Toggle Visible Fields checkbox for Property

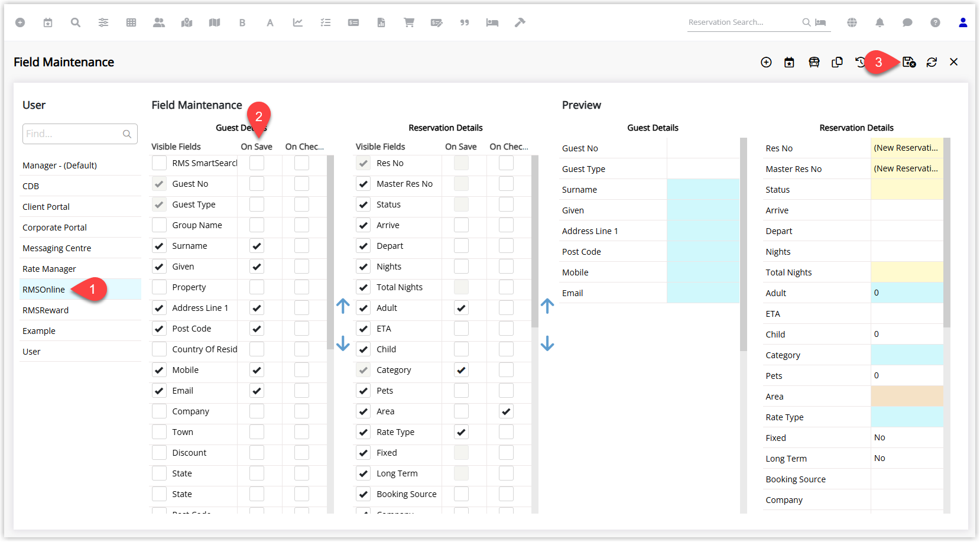coord(159,287)
